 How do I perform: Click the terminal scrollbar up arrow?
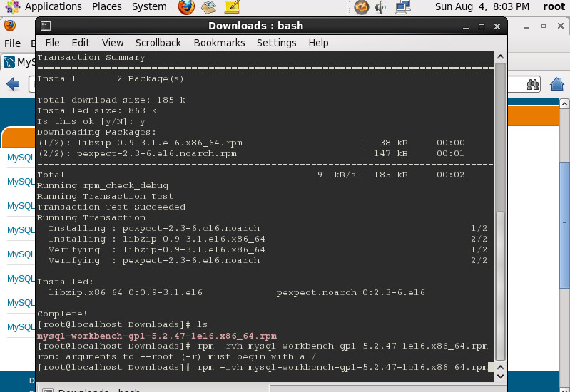click(500, 57)
